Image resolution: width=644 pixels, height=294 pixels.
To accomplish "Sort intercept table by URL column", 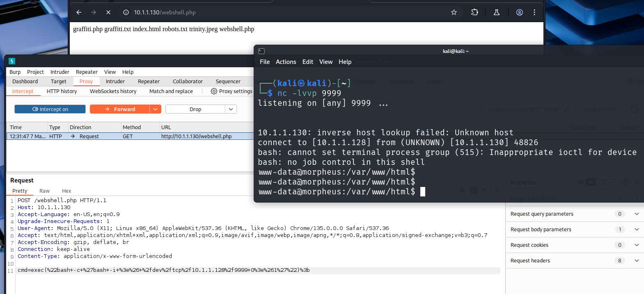I will coord(207,127).
